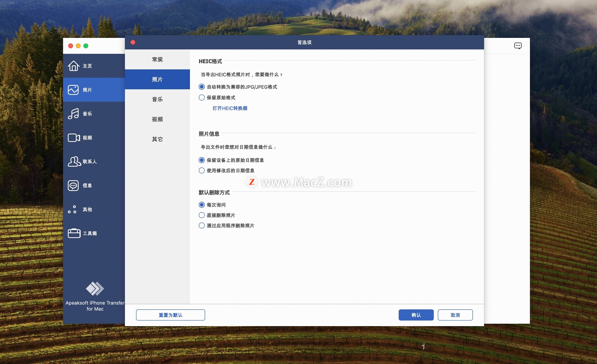The height and width of the screenshot is (364, 597).
Task: Select 保留原始格式 radio button
Action: pyautogui.click(x=201, y=98)
